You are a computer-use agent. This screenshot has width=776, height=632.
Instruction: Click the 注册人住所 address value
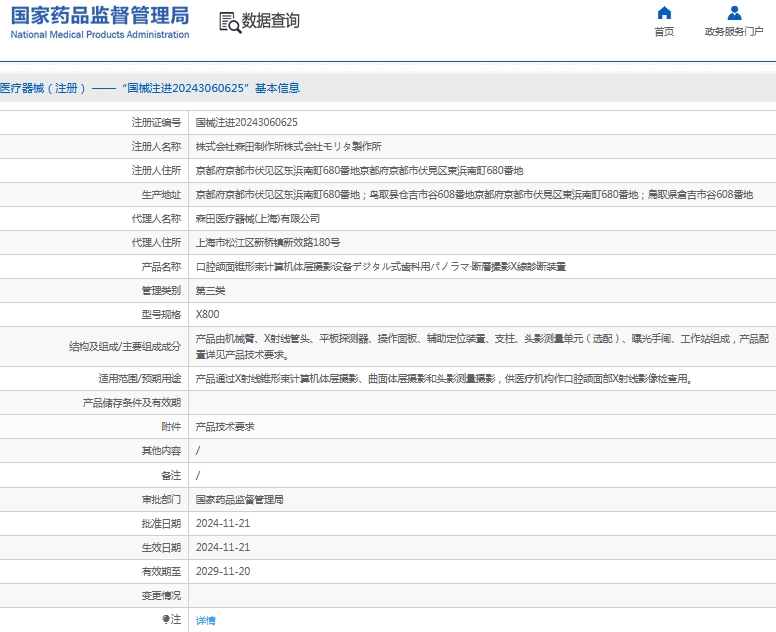coord(359,171)
